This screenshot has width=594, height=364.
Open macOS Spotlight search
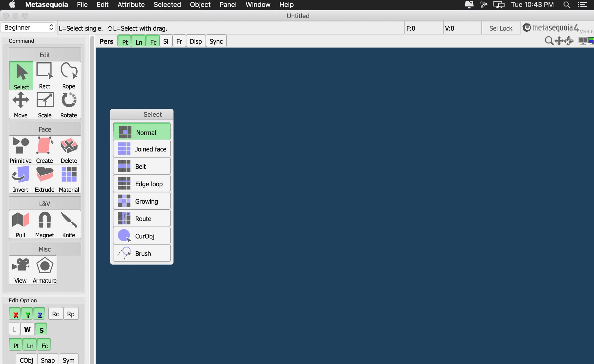[x=567, y=5]
